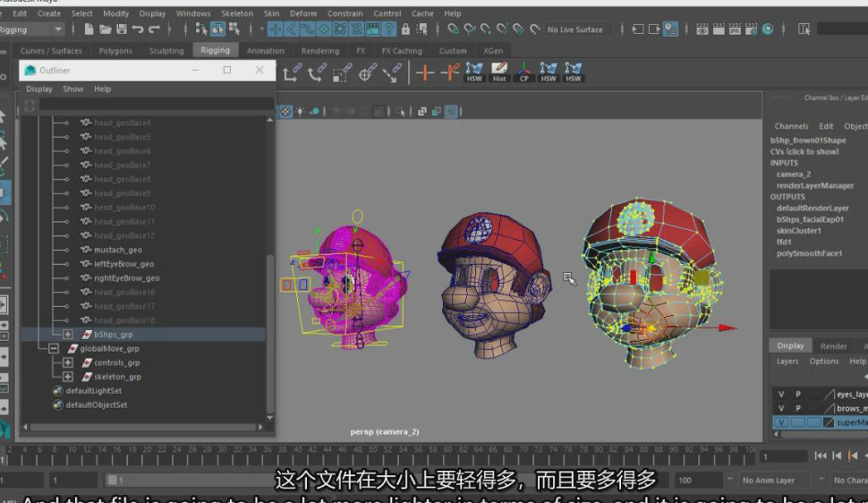Open the render settings icon
The height and width of the screenshot is (503, 868).
click(x=751, y=30)
